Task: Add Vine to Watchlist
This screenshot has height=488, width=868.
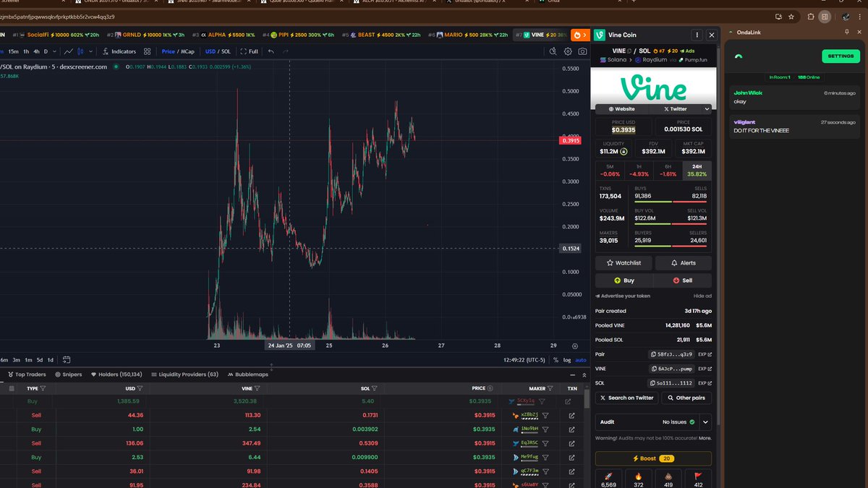Action: point(624,263)
